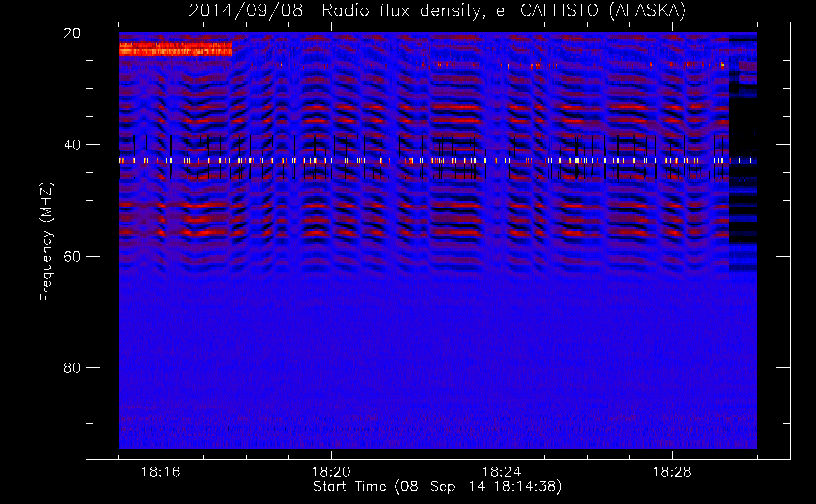Click the "Frequency (MHZ)" axis label
816x504 pixels.
(46, 242)
